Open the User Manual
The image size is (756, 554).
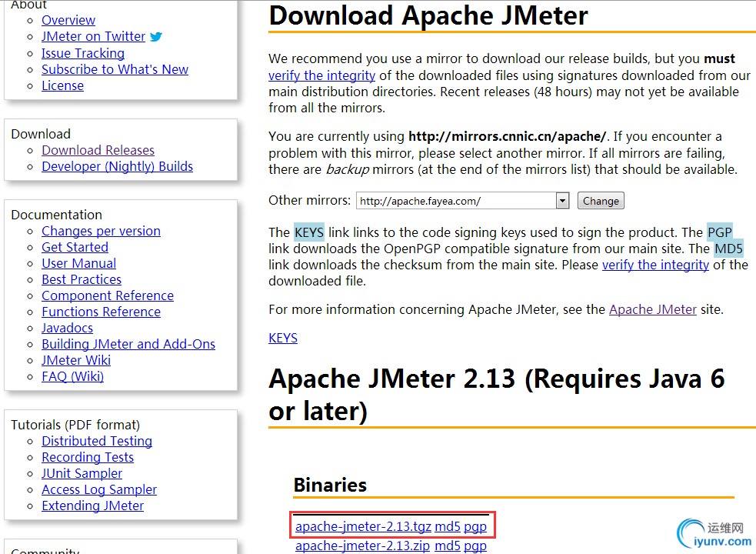[x=78, y=263]
